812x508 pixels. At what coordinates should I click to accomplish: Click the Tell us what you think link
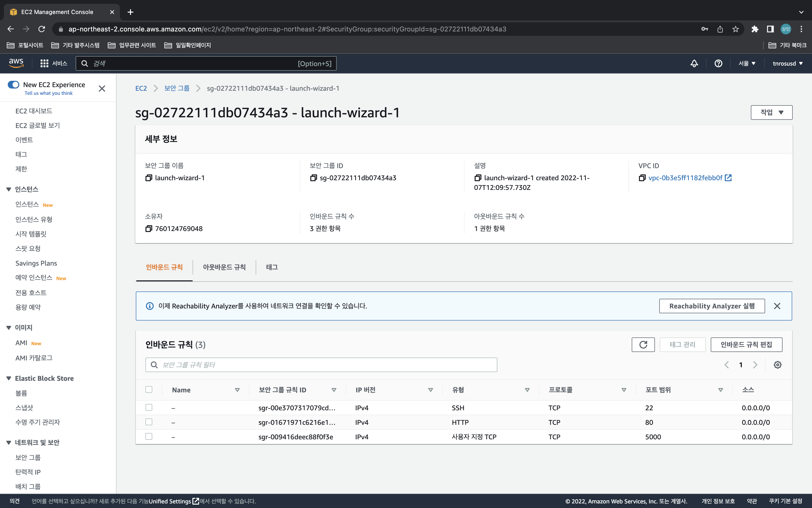click(49, 93)
